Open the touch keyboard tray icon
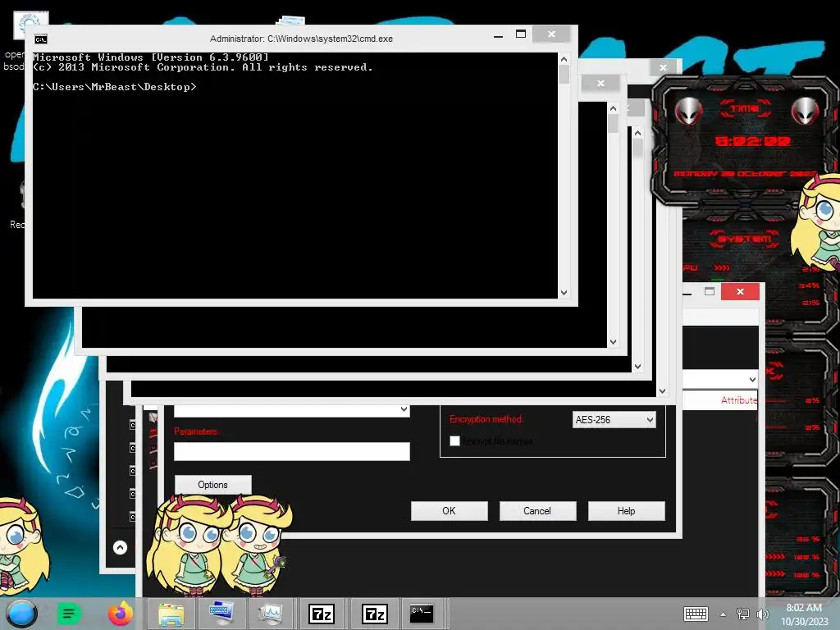 tap(696, 614)
